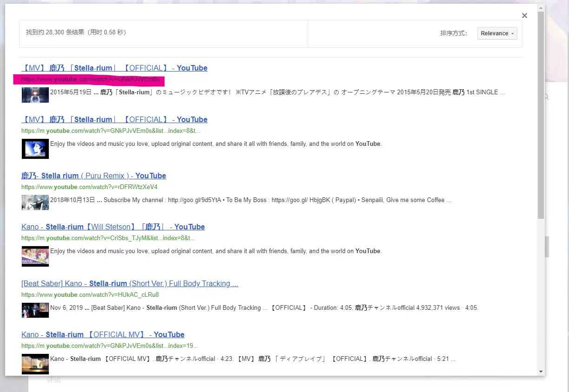Click thumbnail of first Stella-rium OFFICIAL result

point(35,95)
